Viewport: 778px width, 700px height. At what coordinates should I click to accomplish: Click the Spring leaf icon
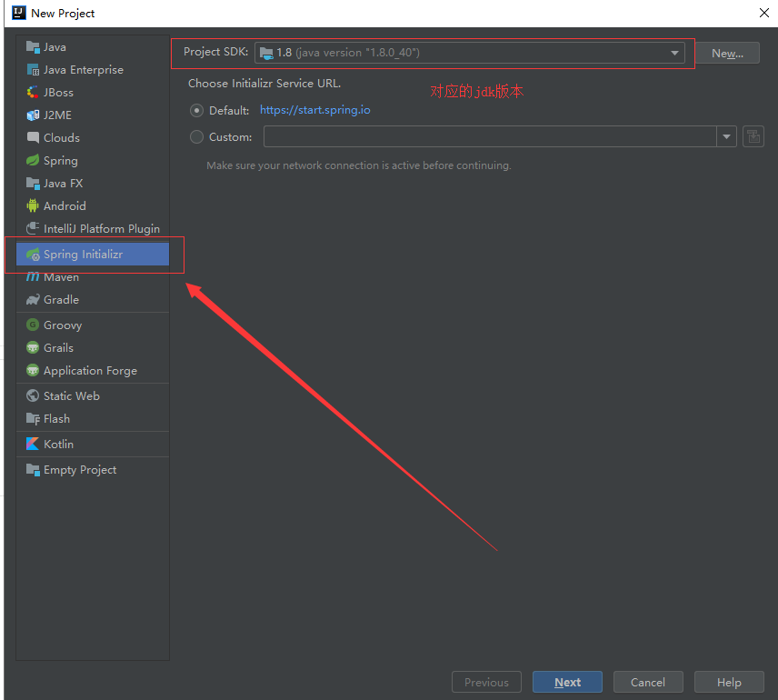point(33,160)
